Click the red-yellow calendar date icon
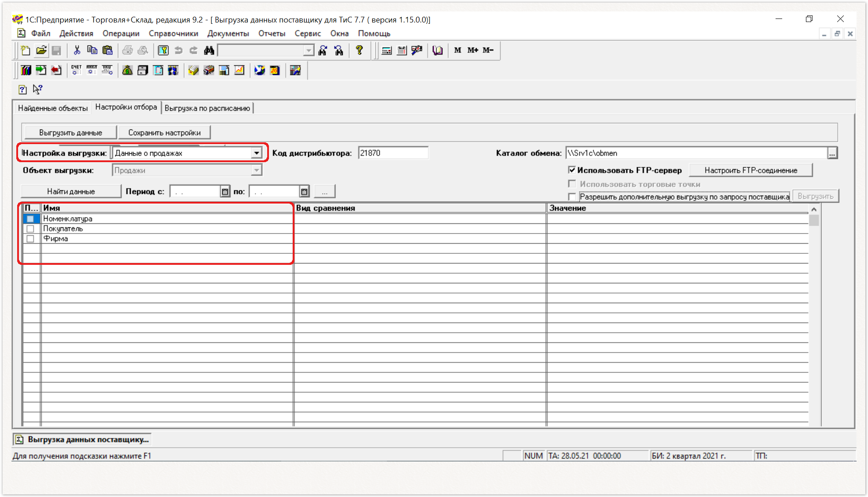Viewport: 868px width, 497px height. coord(275,70)
